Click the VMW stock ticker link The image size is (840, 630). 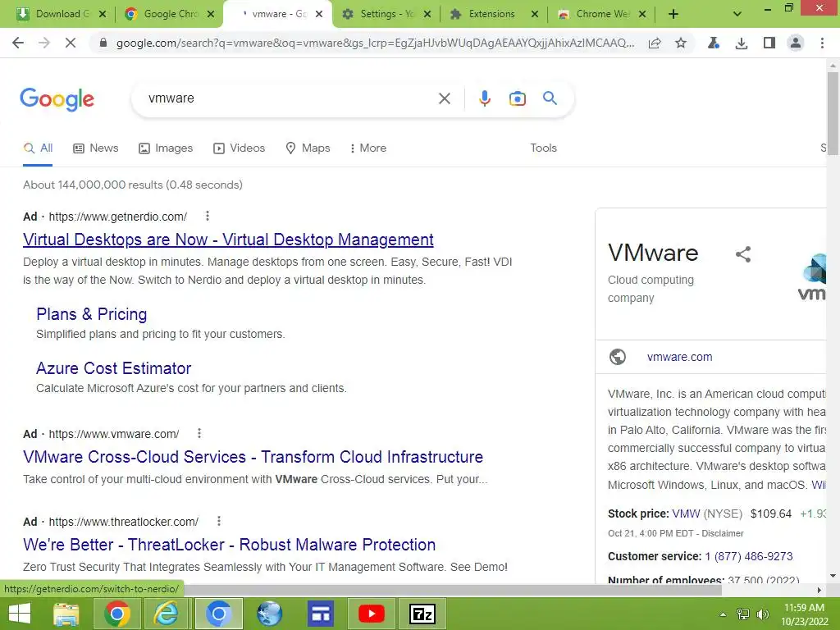(x=686, y=514)
